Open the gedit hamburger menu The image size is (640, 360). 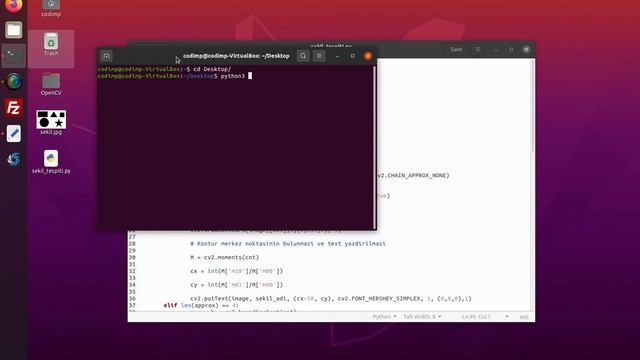[478, 49]
